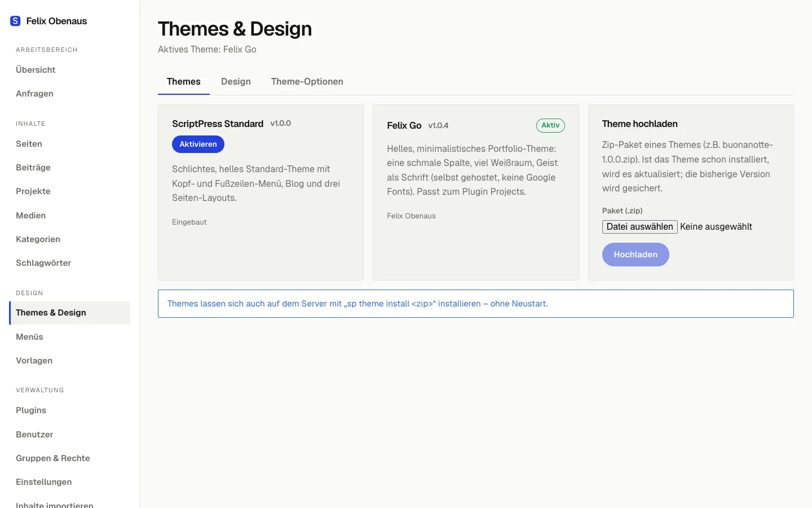Viewport: 812px width, 508px height.
Task: Click the Felix Go theme title
Action: [x=404, y=125]
